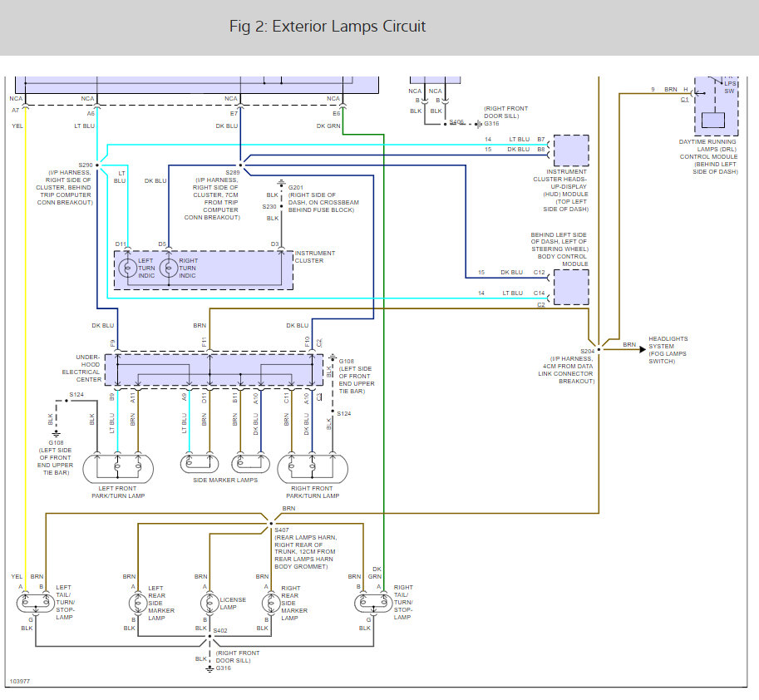
Task: Click the Left Front Park/Turn Lamp housing symbol
Action: click(118, 469)
